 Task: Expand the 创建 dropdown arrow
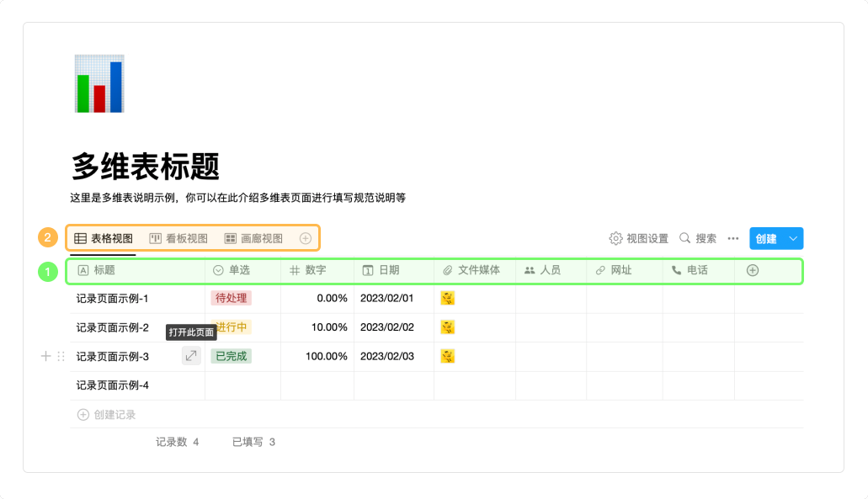(793, 238)
